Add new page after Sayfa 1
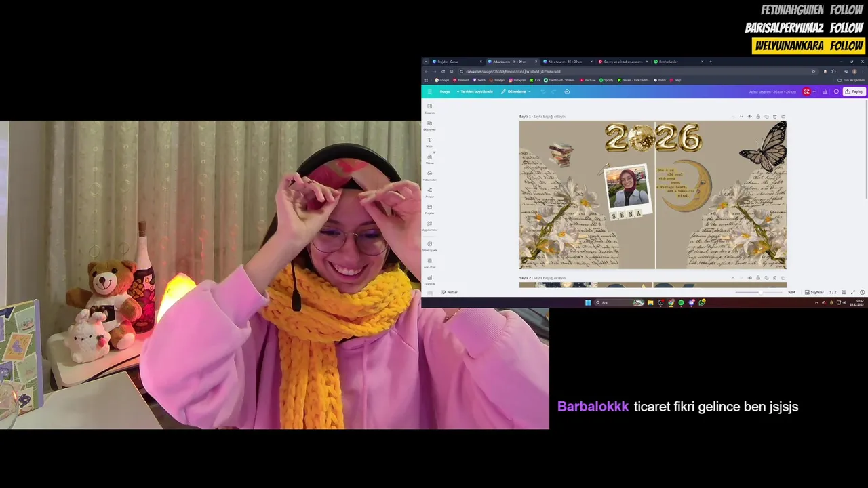The image size is (868, 488). click(783, 117)
